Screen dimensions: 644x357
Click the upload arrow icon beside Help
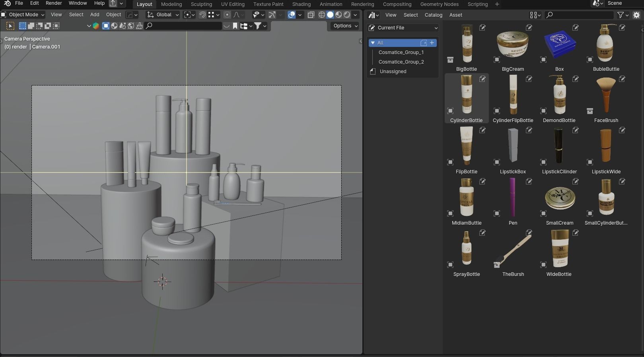coord(113,4)
